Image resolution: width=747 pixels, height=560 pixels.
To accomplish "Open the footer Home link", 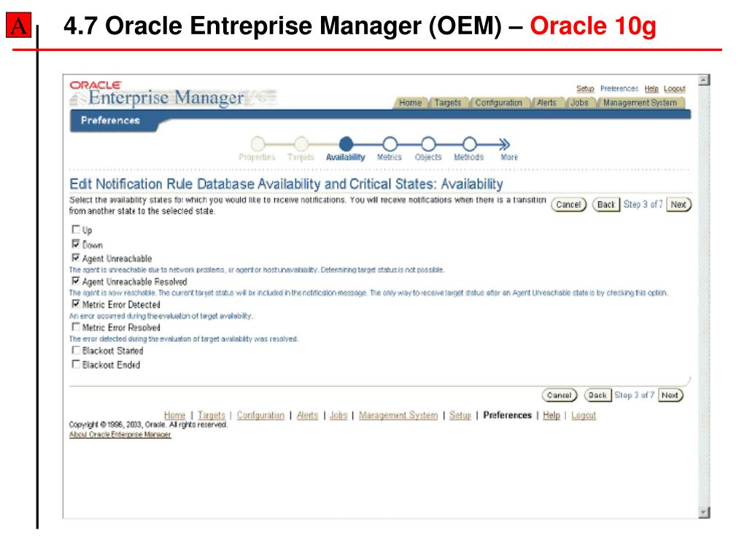I will 174,415.
